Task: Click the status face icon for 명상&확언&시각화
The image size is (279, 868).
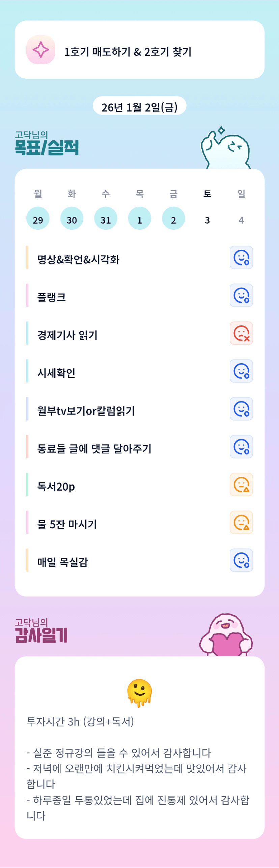Action: coord(241,258)
